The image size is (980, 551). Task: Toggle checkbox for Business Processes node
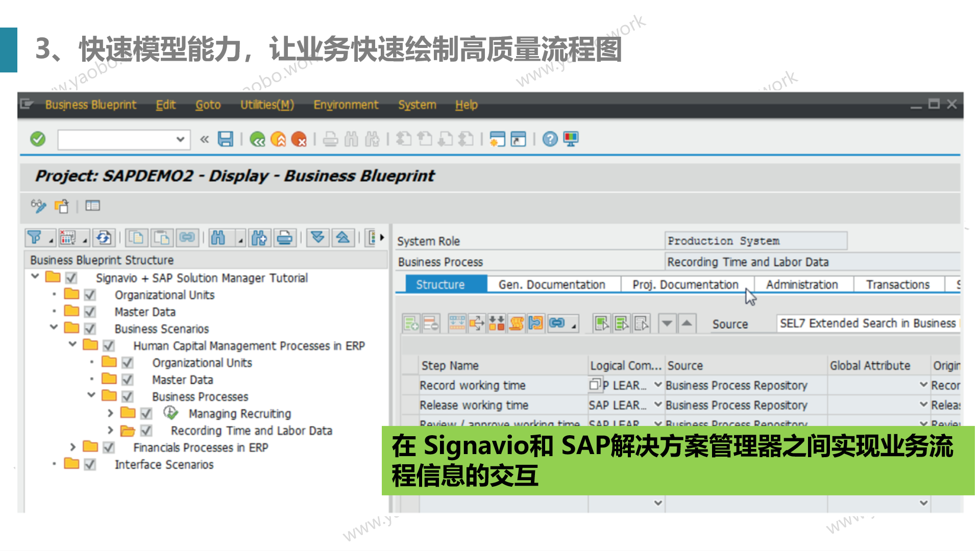click(128, 396)
